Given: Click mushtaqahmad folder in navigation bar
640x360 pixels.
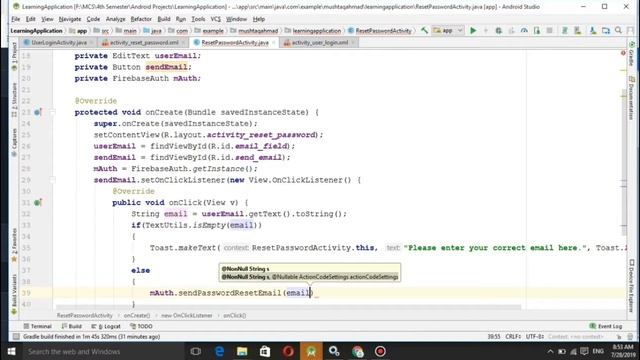Looking at the screenshot, I should pos(254,31).
